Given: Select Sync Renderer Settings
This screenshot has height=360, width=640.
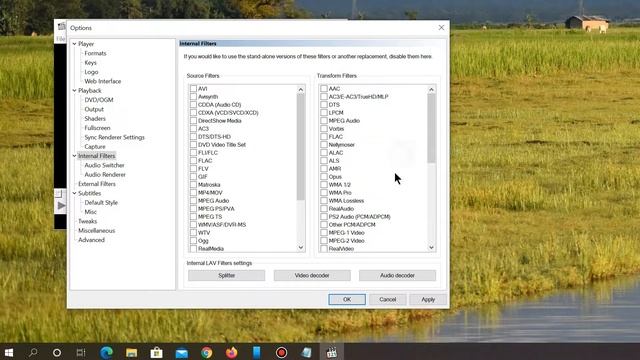Looking at the screenshot, I should [115, 137].
